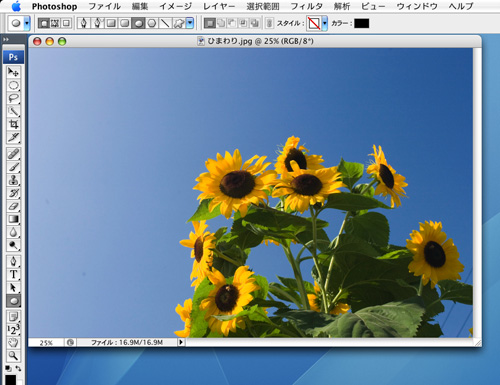Choose Rounded Rectangle shape in options bar
This screenshot has width=500, height=385.
click(125, 23)
